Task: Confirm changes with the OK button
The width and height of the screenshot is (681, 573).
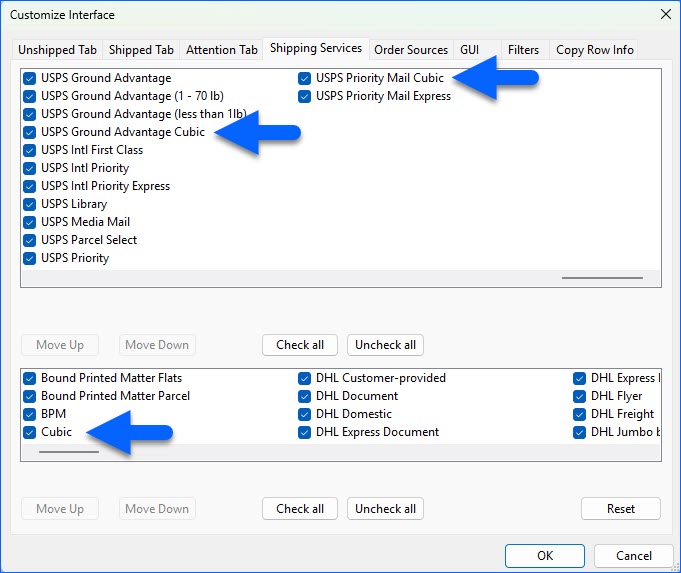Action: (544, 556)
